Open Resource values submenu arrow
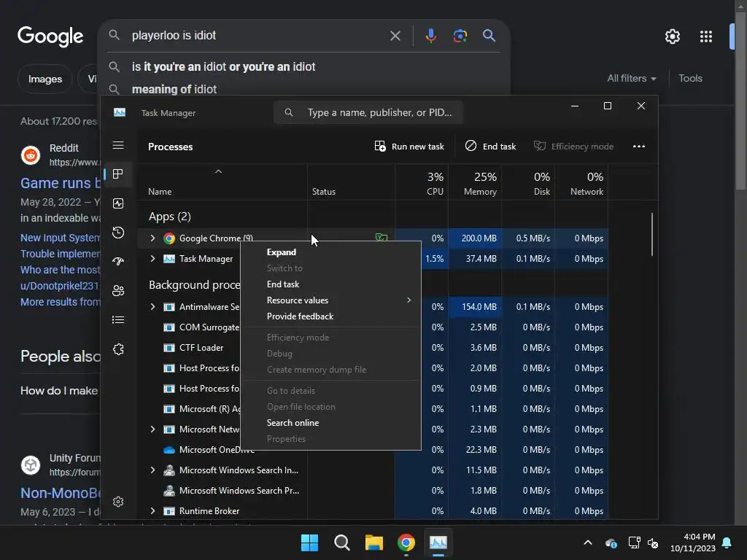Screen dimensions: 747x560 (409, 300)
